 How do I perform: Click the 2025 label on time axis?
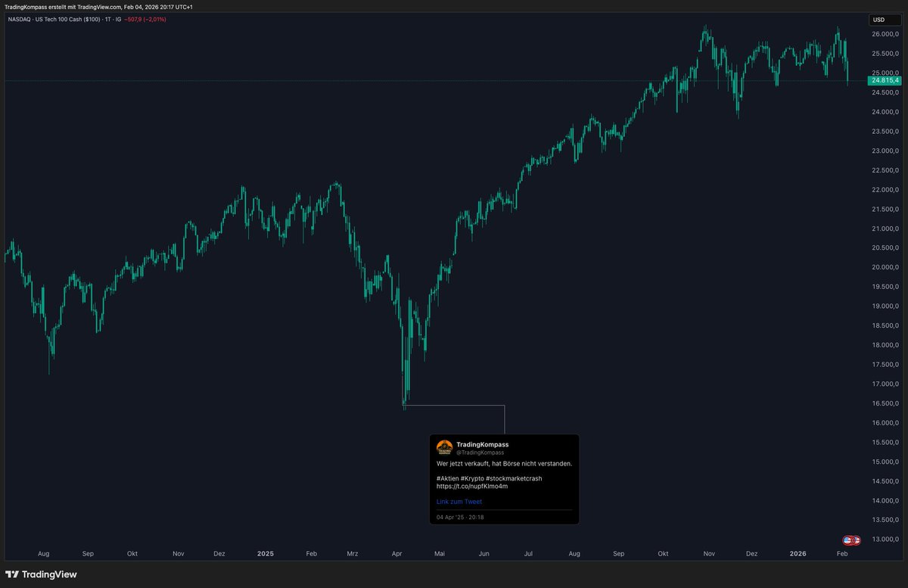[265, 554]
